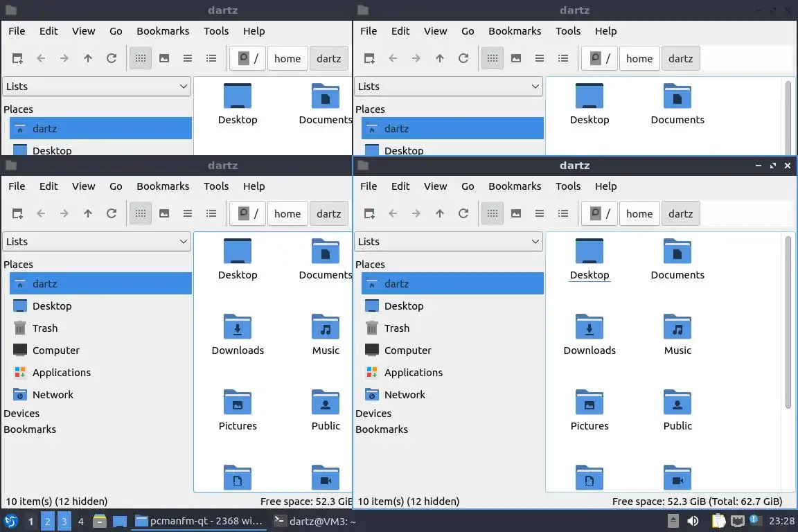The height and width of the screenshot is (532, 798).
Task: Switch to workspace 4 in taskbar
Action: (80, 522)
